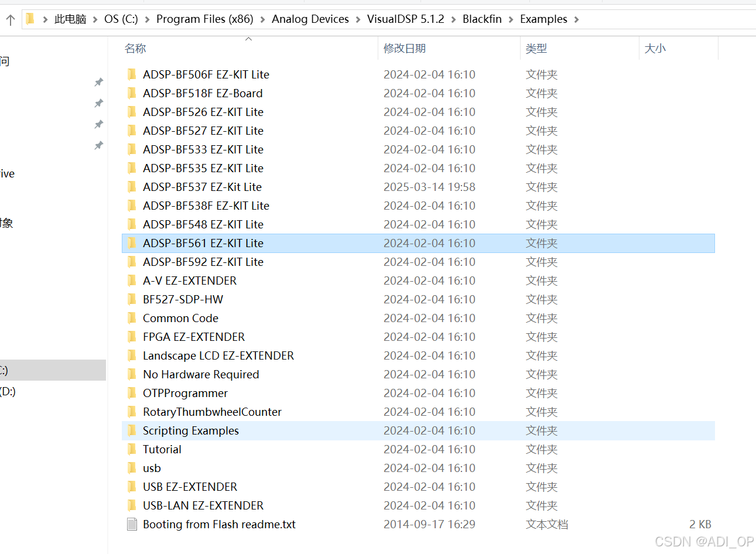Click ADSP-BF537 EZ-Kit Lite folder icon
Image resolution: width=756 pixels, height=554 pixels.
[132, 187]
